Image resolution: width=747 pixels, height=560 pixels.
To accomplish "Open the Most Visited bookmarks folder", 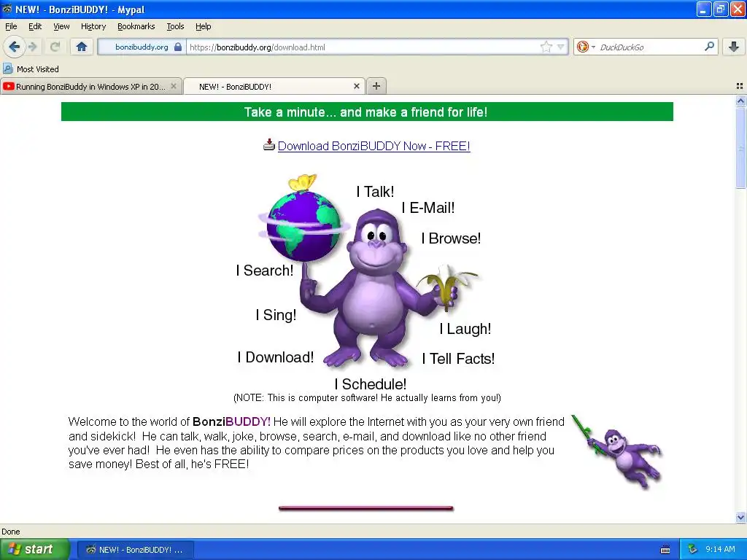I will [x=31, y=69].
